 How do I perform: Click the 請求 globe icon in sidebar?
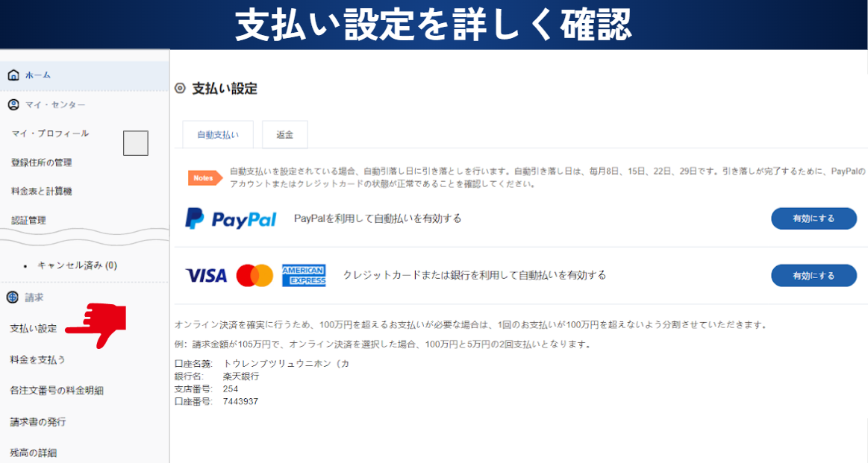(x=12, y=297)
